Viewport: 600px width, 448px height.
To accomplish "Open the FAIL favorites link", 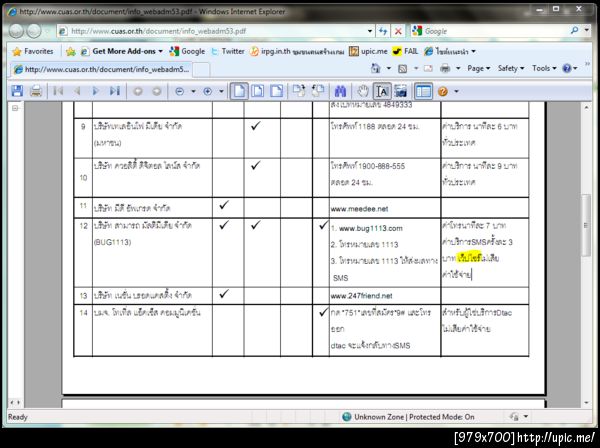I will click(x=406, y=51).
